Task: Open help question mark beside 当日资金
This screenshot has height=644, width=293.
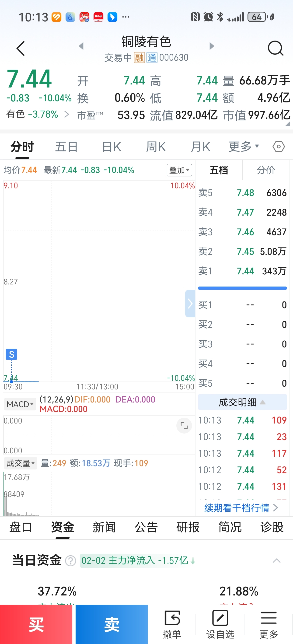Action: (x=70, y=561)
